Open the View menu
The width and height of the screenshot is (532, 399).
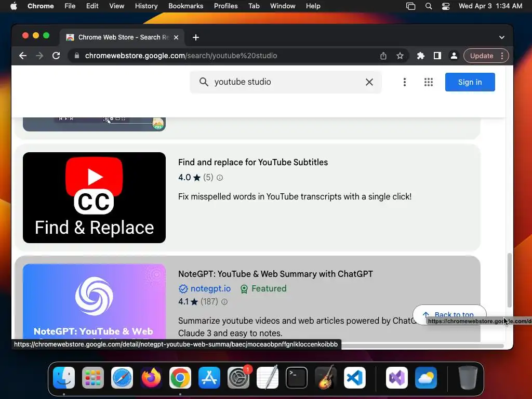(117, 6)
